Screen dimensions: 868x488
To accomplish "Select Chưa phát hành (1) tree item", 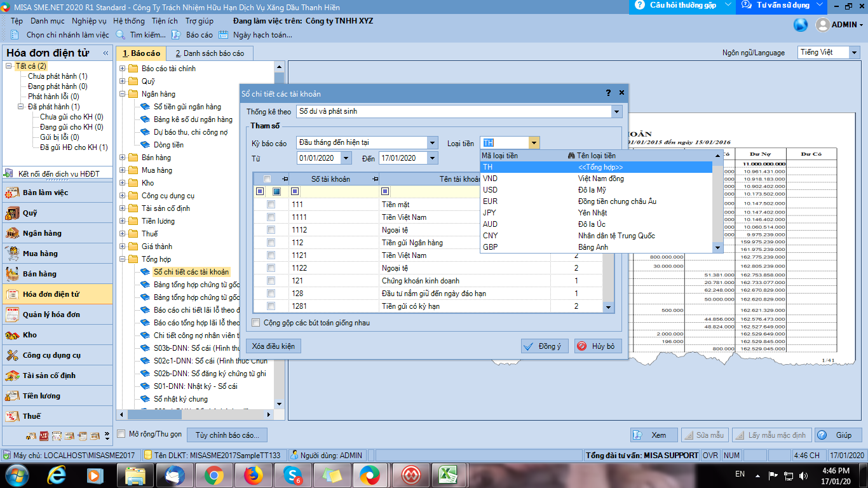I will click(x=58, y=76).
